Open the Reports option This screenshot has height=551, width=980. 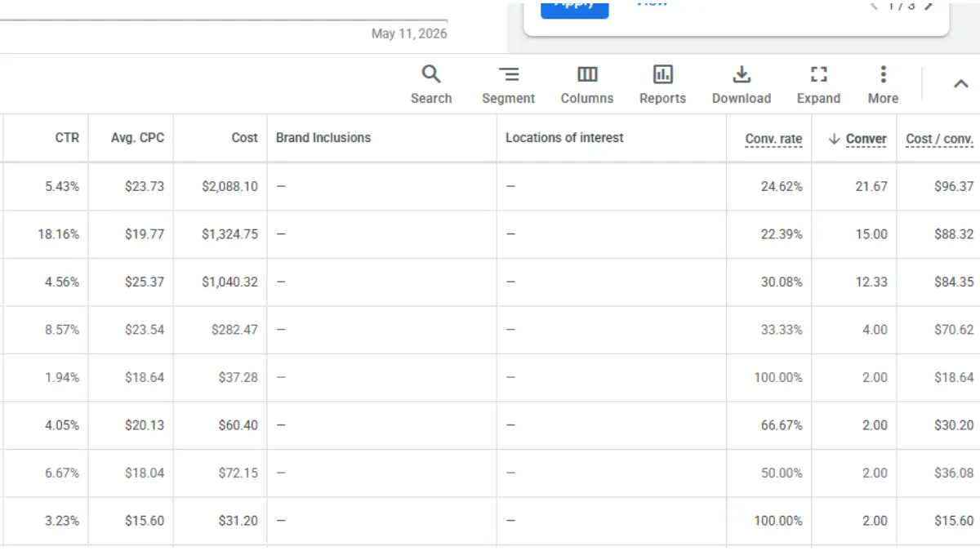click(662, 85)
